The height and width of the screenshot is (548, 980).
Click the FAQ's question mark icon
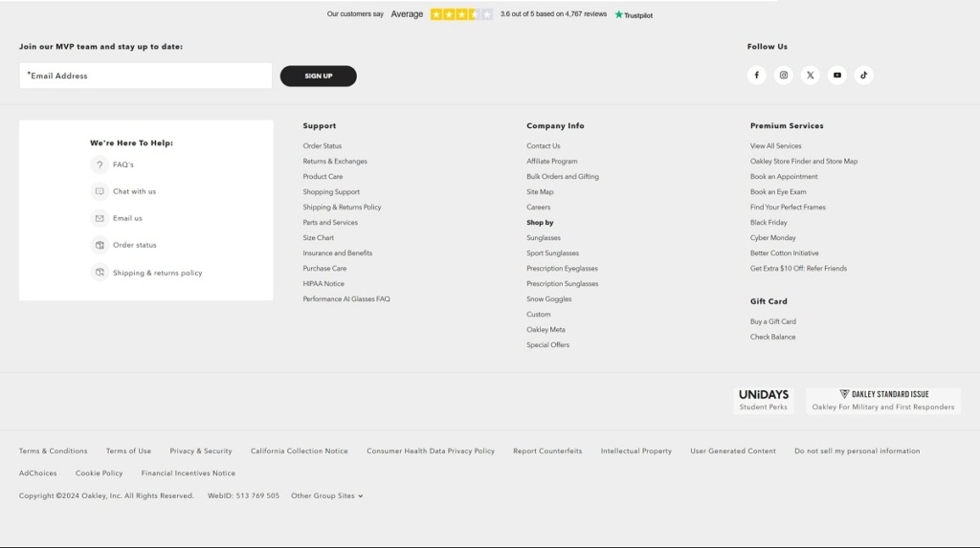(x=100, y=164)
